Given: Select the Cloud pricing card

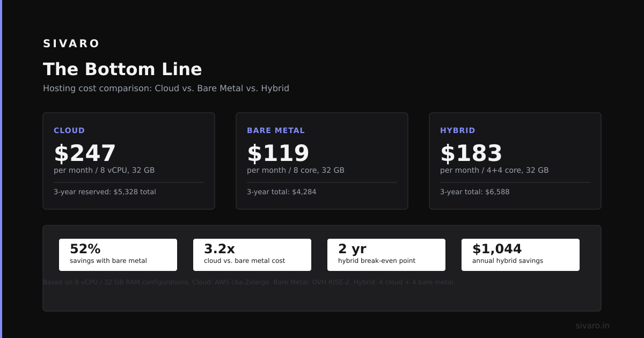Looking at the screenshot, I should (129, 161).
